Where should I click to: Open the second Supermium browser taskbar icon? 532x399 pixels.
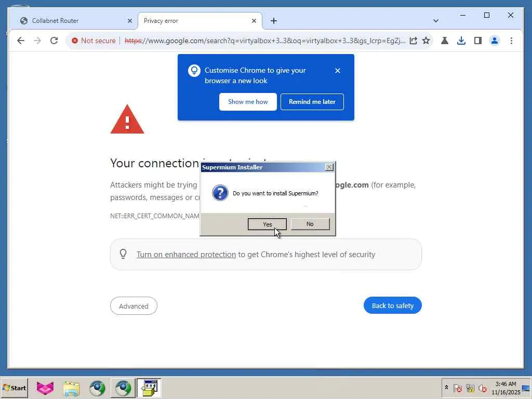pos(123,388)
